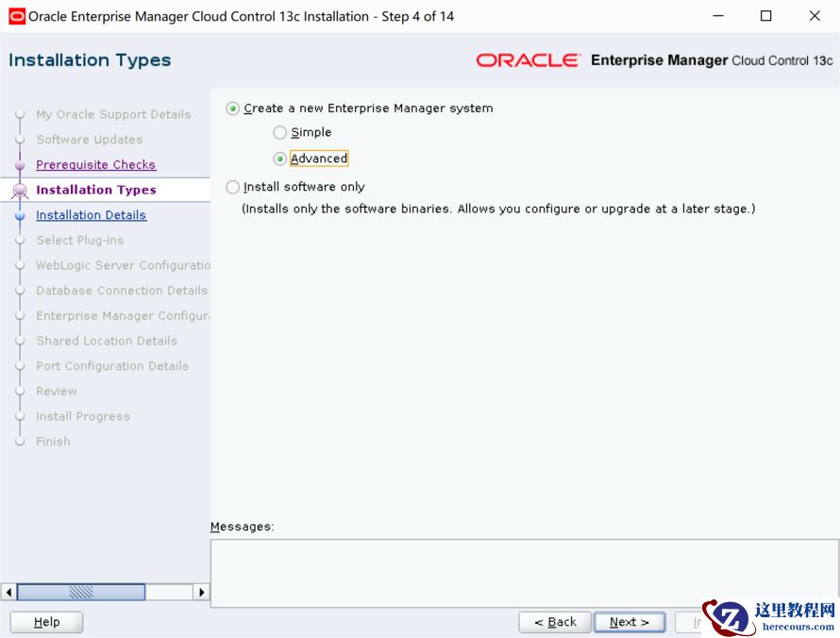Click Review step text
The image size is (840, 638).
point(57,391)
